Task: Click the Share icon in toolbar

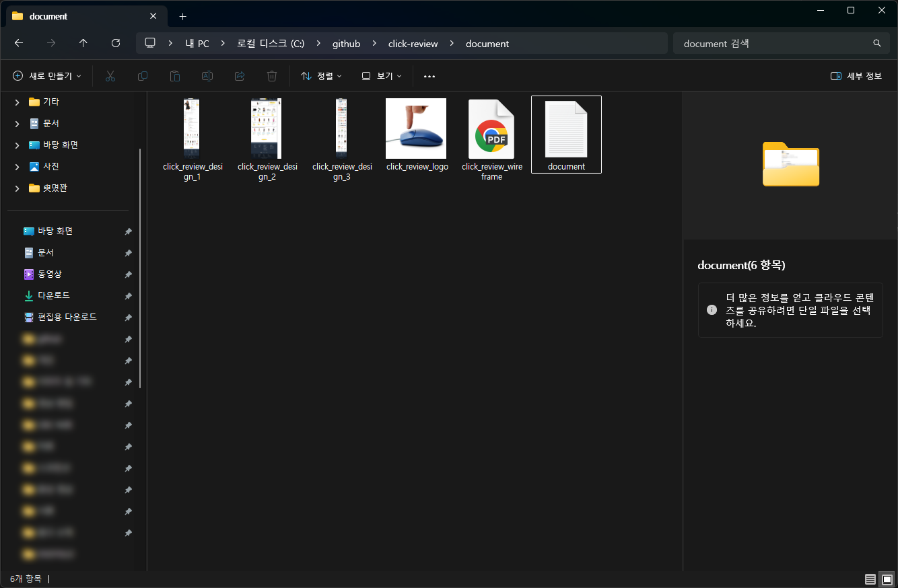Action: tap(240, 76)
